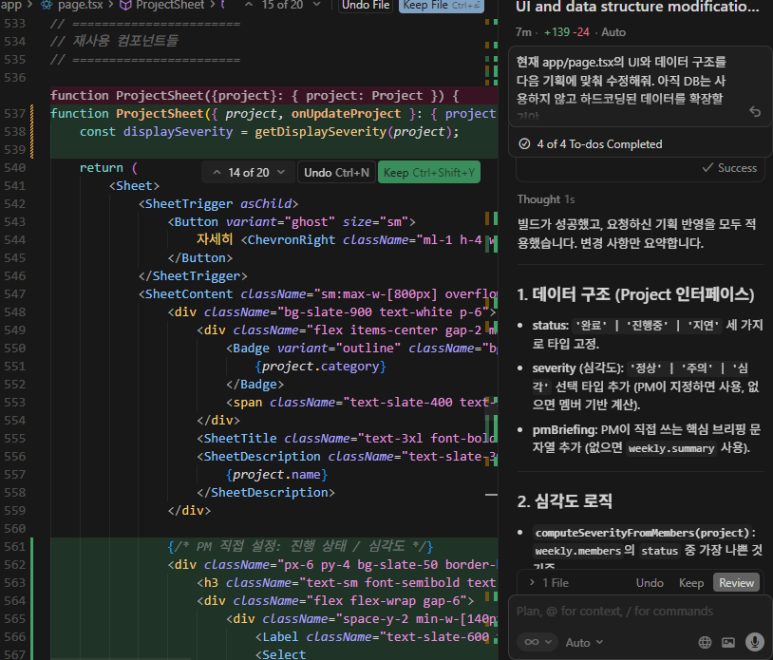The image size is (773, 660).
Task: Click Undo in the chat changes bar
Action: 649,583
